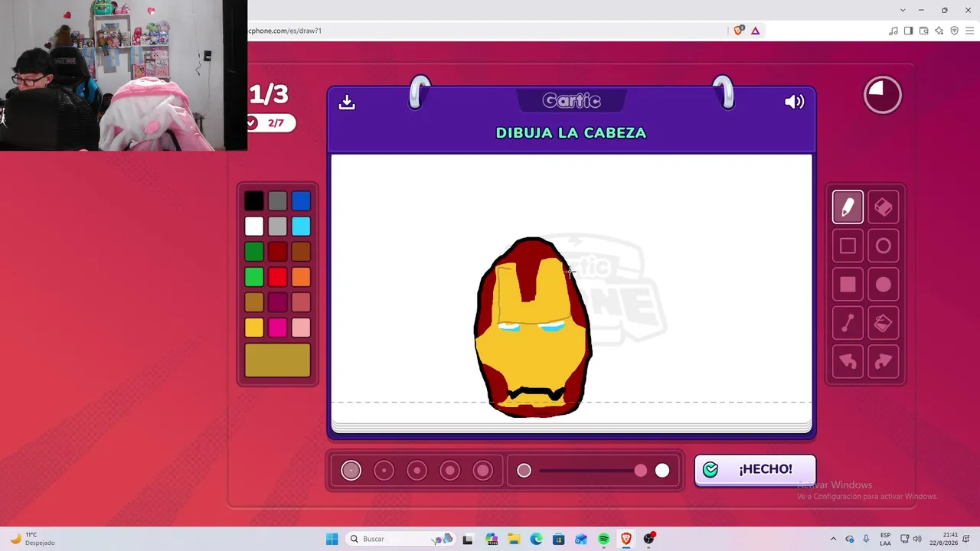Screen dimensions: 980x551
Task: Open the Brave Wallet icon
Action: (923, 31)
